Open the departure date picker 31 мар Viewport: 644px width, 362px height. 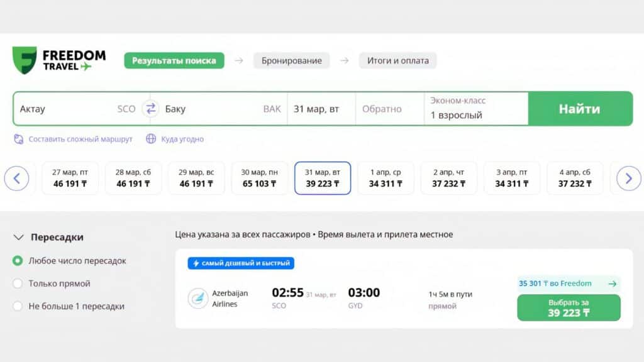(x=321, y=109)
